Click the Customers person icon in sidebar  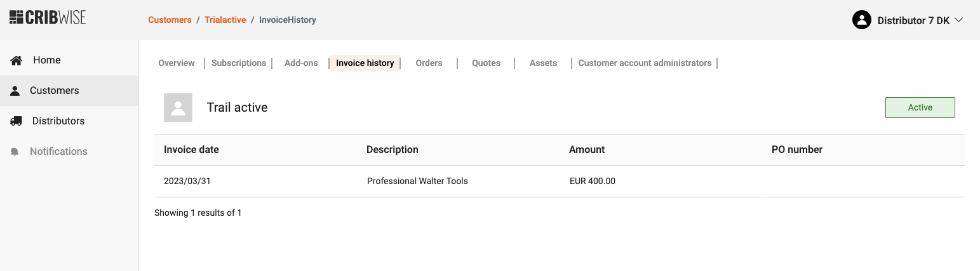click(15, 91)
